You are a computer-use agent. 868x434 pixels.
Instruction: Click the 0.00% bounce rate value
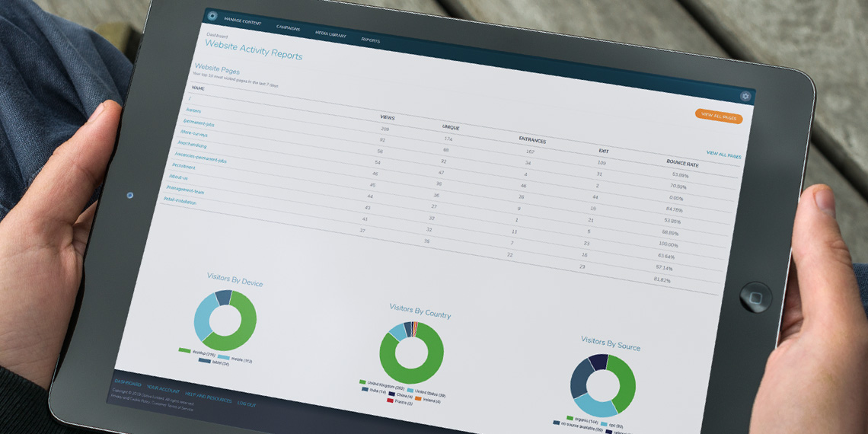coord(676,198)
